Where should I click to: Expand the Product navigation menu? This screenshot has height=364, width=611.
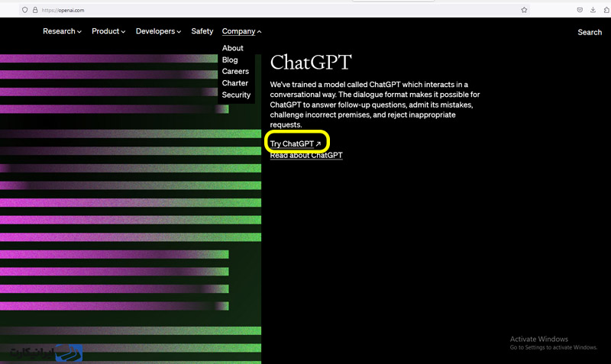click(x=108, y=31)
